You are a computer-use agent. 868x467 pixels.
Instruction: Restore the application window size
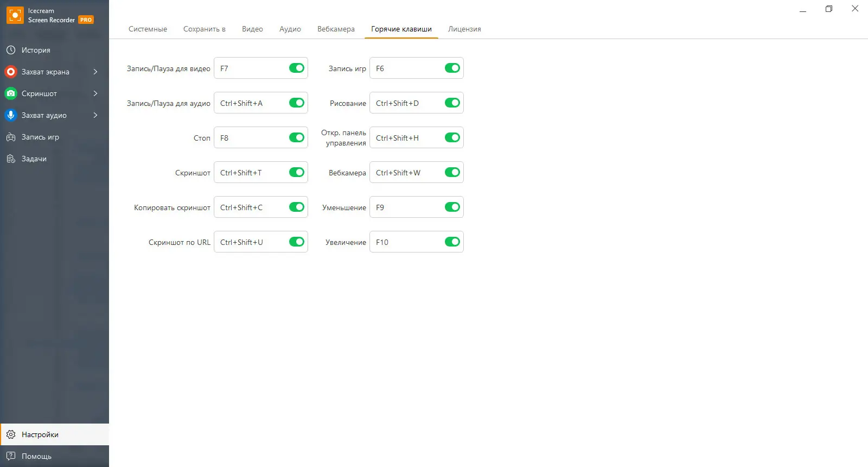click(829, 9)
